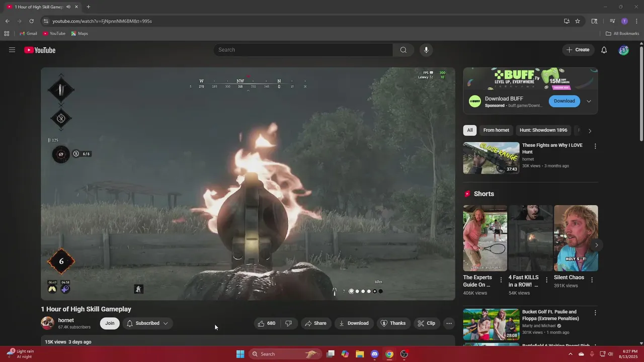The width and height of the screenshot is (644, 362).
Task: Click the BUFF ad Download button
Action: (564, 101)
